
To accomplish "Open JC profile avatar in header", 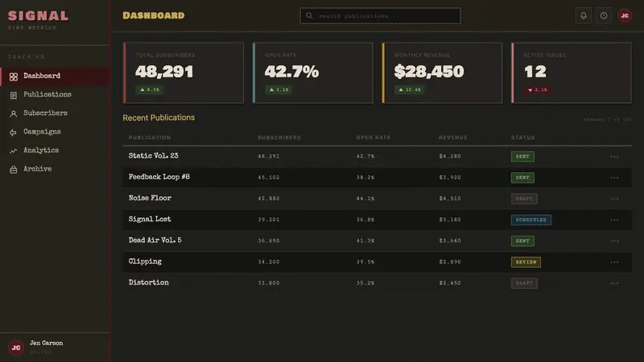I will (625, 15).
